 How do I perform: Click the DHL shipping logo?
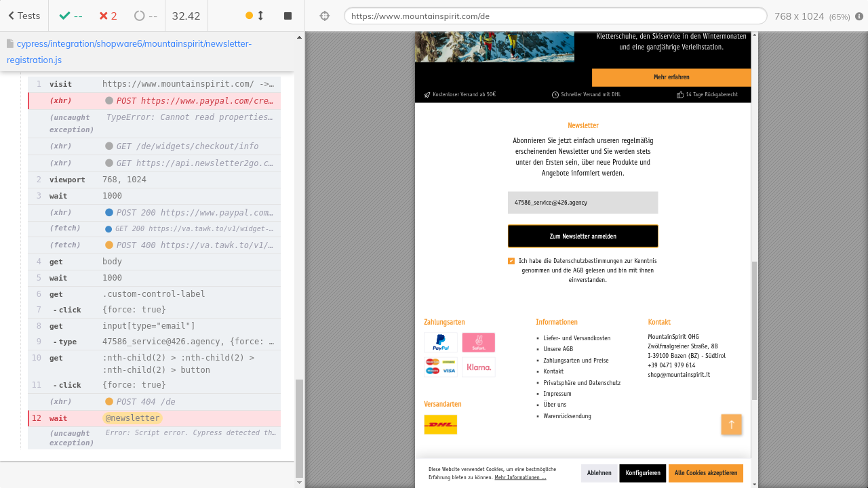(x=440, y=425)
